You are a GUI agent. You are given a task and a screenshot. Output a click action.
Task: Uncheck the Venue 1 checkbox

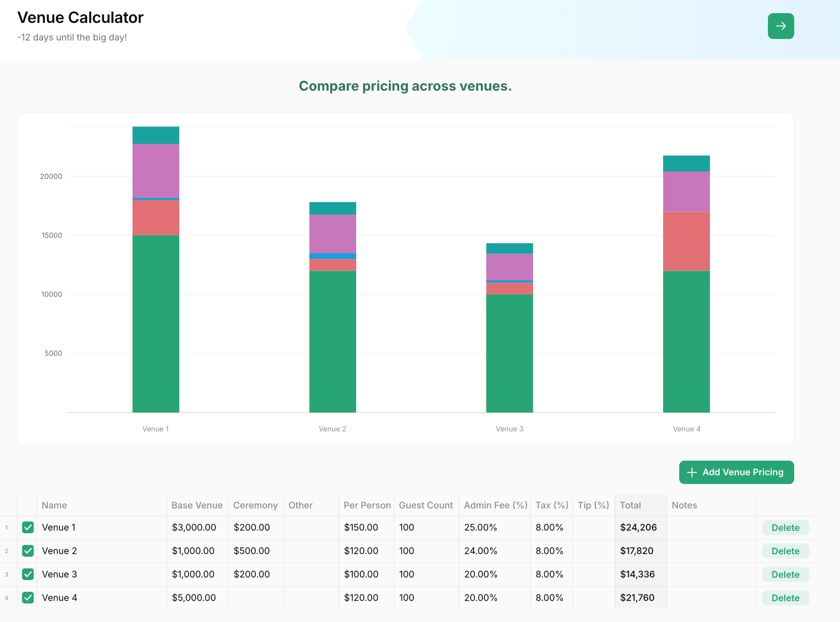[x=28, y=527]
